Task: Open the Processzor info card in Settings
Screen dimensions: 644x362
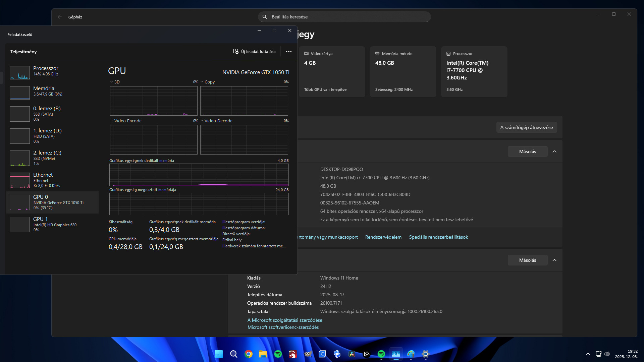Action: pyautogui.click(x=474, y=72)
